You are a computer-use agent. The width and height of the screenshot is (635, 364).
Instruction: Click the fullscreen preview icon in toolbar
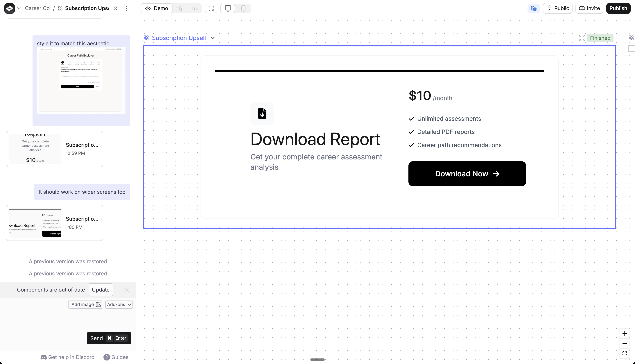[x=211, y=8]
